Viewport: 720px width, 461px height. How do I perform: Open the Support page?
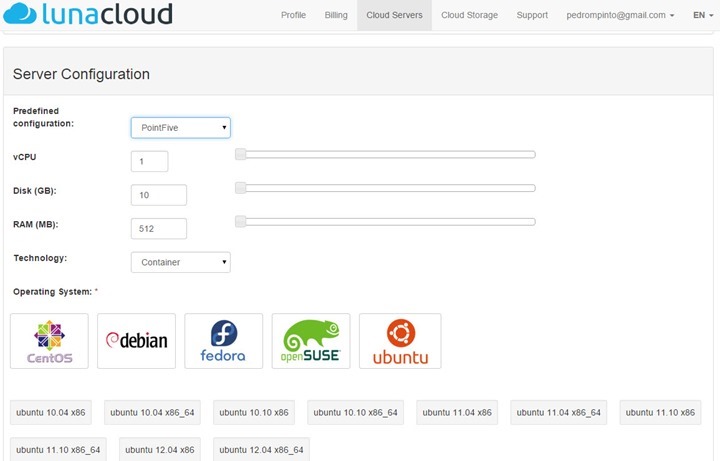[532, 15]
